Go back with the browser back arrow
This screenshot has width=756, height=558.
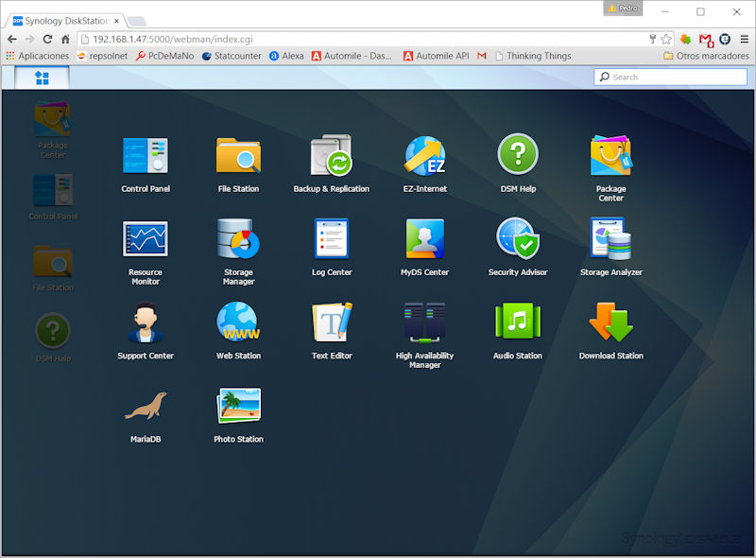coord(12,39)
